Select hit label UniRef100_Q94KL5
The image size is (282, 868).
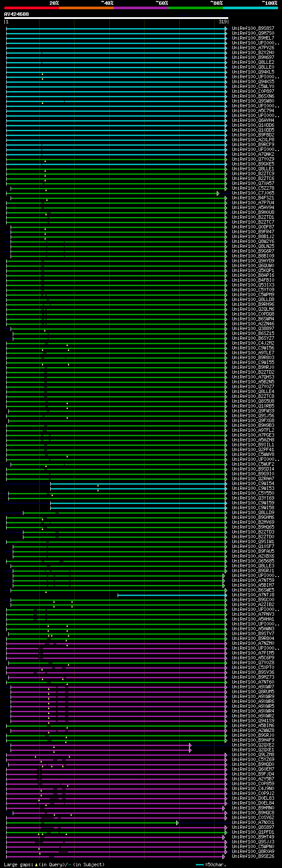[x=253, y=72]
